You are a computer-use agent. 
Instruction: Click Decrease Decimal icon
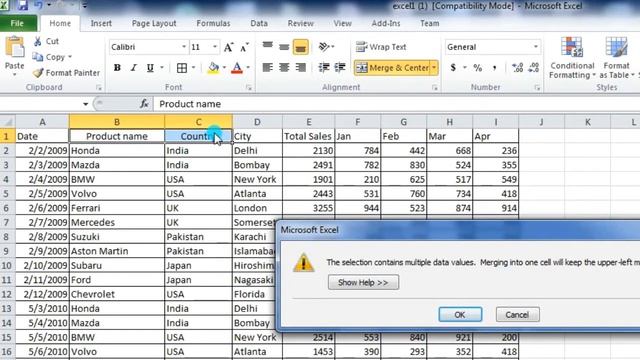point(533,67)
